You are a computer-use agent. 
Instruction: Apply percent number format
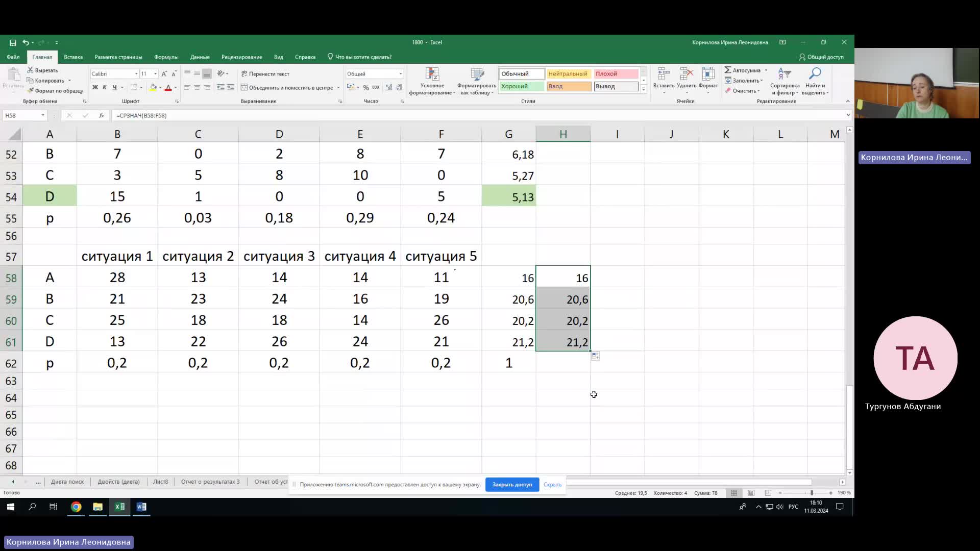pos(366,88)
